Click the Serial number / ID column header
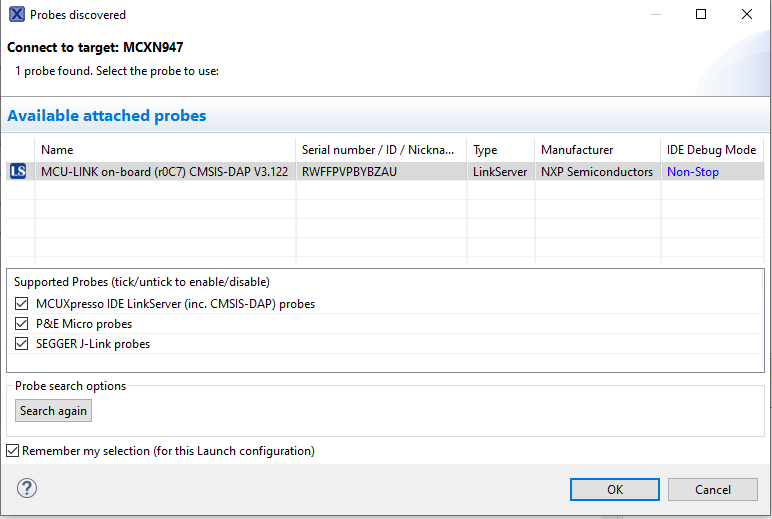The height and width of the screenshot is (519, 772). (380, 150)
